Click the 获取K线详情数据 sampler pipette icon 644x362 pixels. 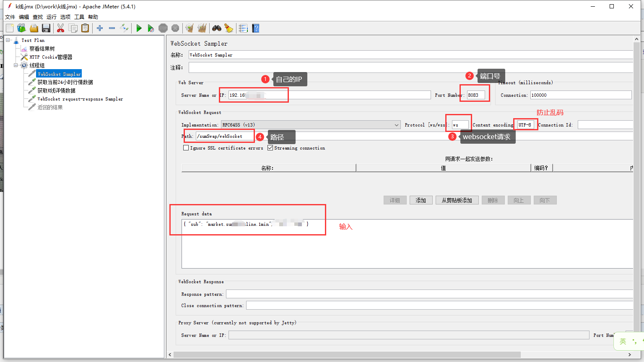(32, 90)
